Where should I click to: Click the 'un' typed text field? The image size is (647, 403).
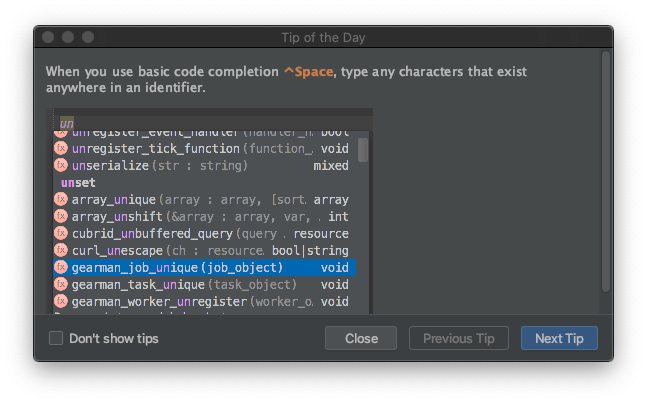click(x=200, y=122)
